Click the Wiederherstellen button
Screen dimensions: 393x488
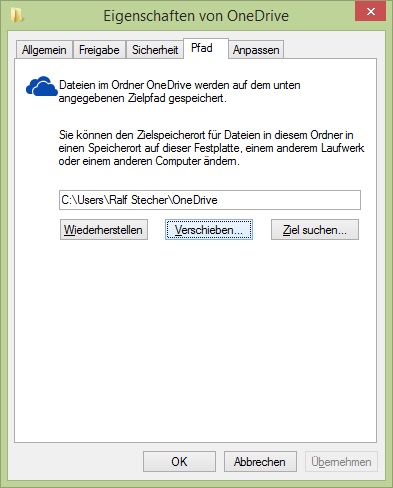pos(104,230)
